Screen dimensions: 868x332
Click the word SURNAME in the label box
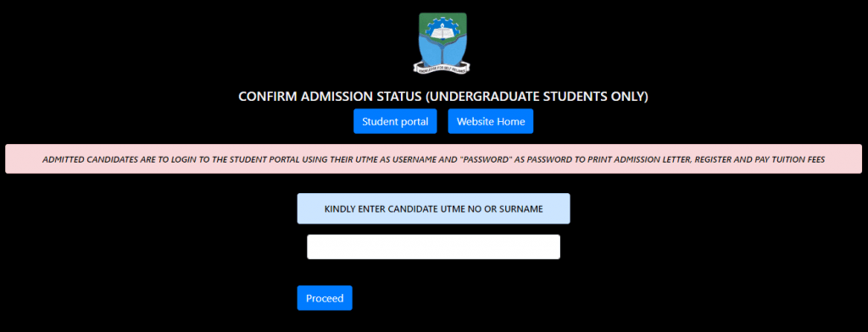(x=522, y=209)
